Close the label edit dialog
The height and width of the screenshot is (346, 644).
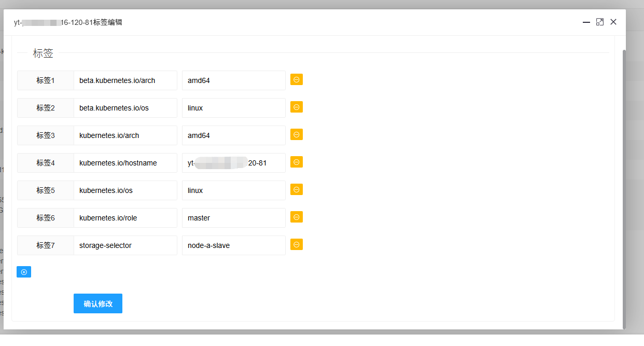pyautogui.click(x=613, y=22)
